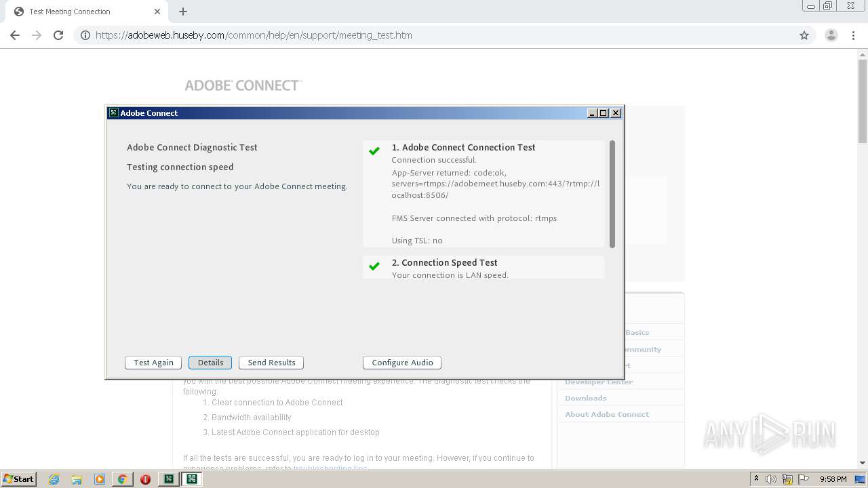The width and height of the screenshot is (868, 488).
Task: Launch Internet Explorer from taskbar
Action: point(54,479)
